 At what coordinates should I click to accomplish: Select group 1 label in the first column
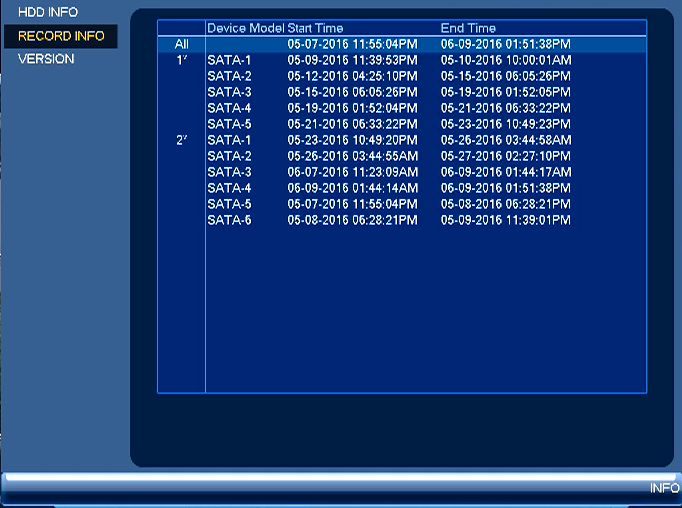click(182, 60)
